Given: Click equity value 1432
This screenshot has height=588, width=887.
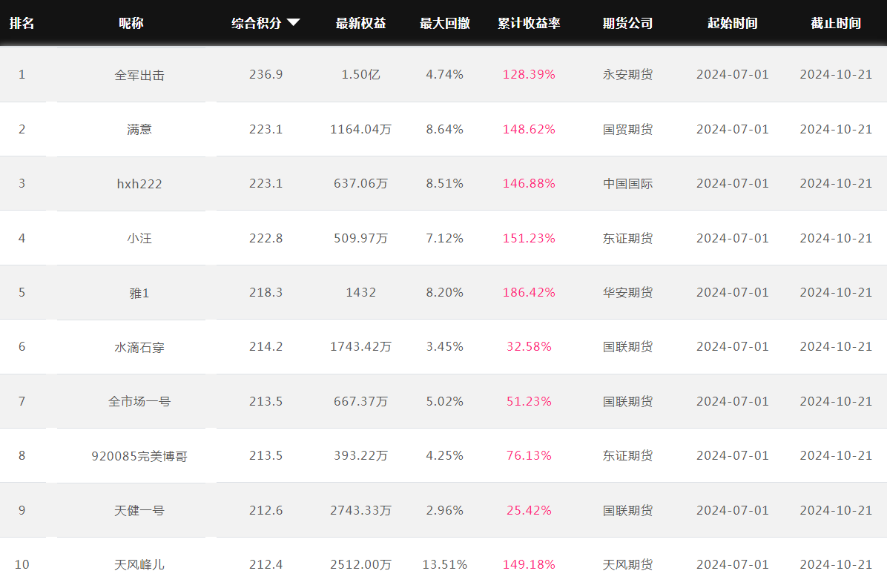Looking at the screenshot, I should 361,292.
